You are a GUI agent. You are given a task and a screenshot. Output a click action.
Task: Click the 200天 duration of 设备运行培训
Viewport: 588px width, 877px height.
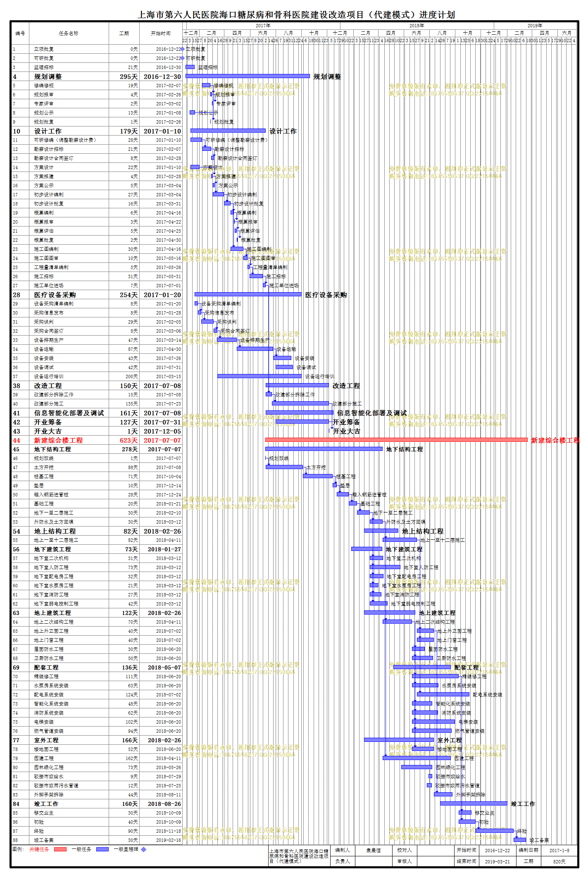coord(132,377)
